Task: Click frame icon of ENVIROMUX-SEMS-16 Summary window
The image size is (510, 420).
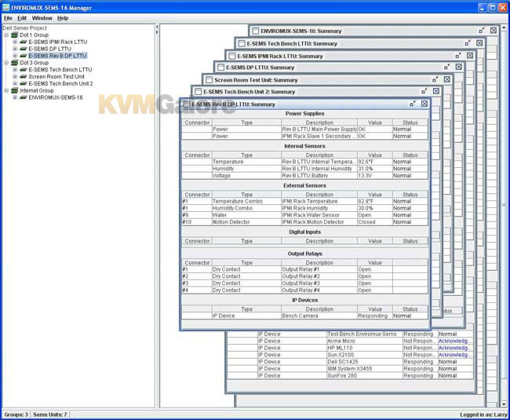Action: pyautogui.click(x=256, y=31)
